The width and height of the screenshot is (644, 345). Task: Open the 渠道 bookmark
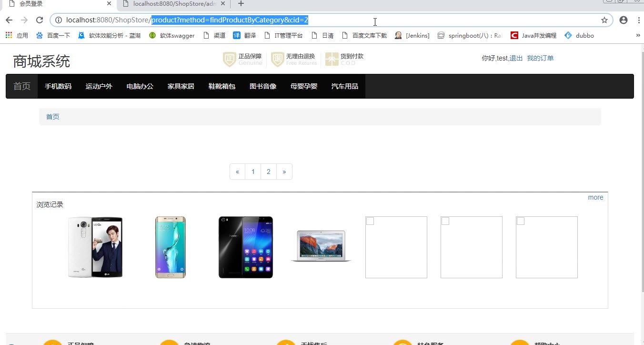pyautogui.click(x=214, y=35)
